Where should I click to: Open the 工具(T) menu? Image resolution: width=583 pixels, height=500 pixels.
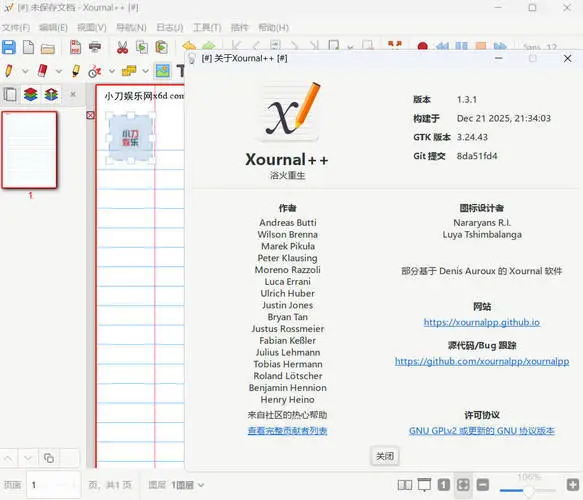[207, 28]
